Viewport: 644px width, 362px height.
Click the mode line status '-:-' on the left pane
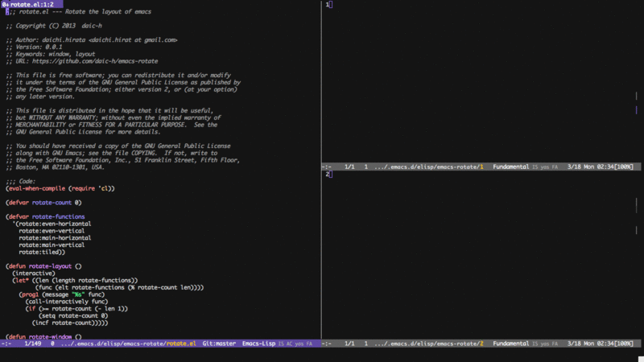click(x=6, y=343)
